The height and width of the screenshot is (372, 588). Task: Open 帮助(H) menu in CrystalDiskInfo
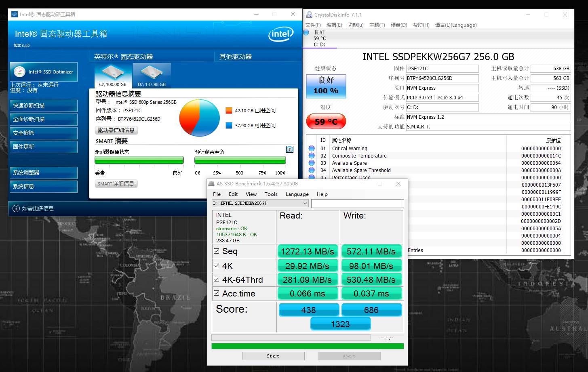tap(421, 25)
